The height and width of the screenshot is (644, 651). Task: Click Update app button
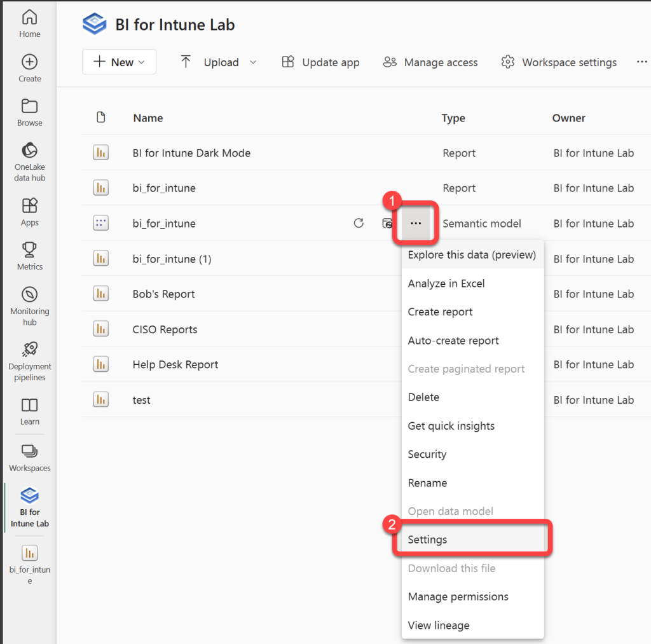pos(321,62)
